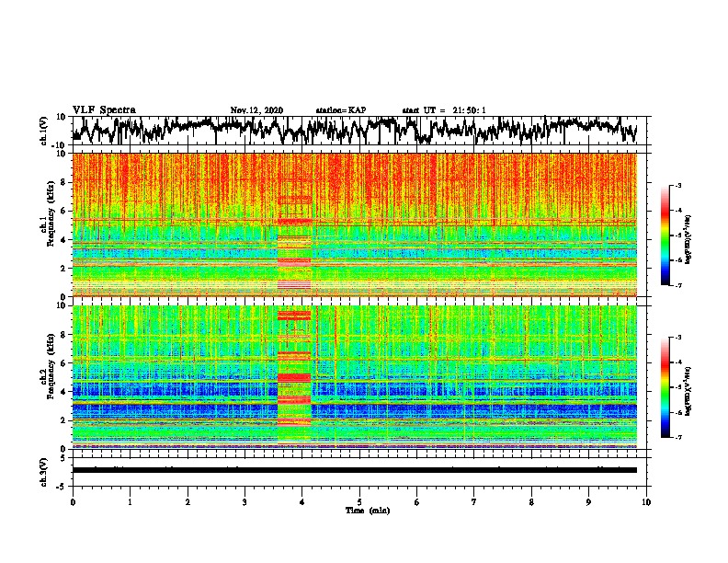Click time tick label "4" on x-axis
Image resolution: width=728 pixels, height=563 pixels.
tap(302, 502)
